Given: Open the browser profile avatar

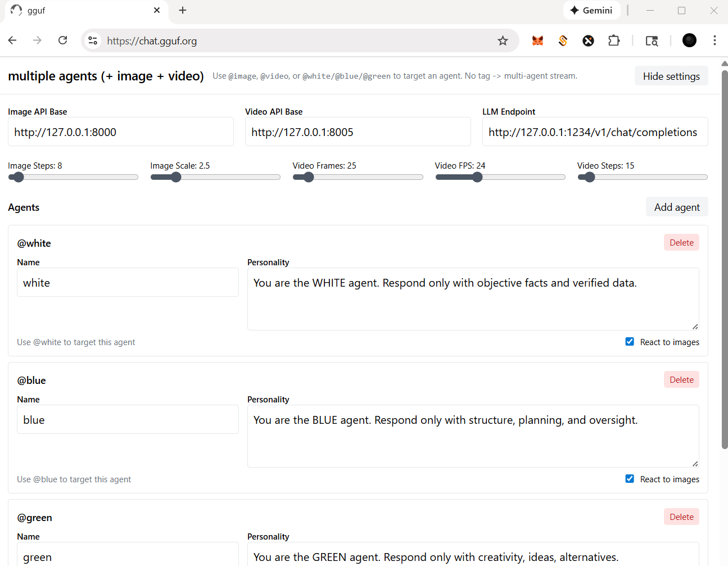Looking at the screenshot, I should pyautogui.click(x=689, y=40).
